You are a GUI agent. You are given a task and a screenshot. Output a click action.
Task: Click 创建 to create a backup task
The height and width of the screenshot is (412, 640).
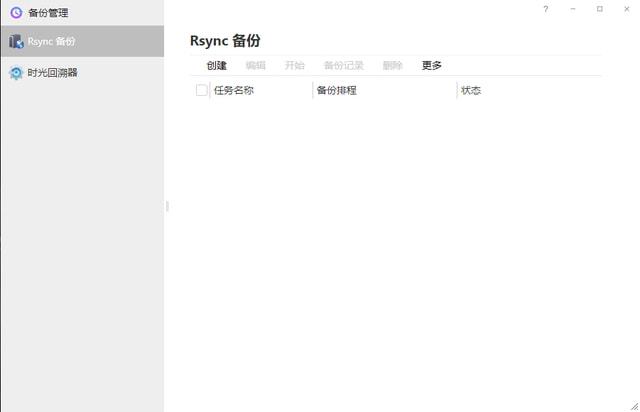pyautogui.click(x=216, y=65)
